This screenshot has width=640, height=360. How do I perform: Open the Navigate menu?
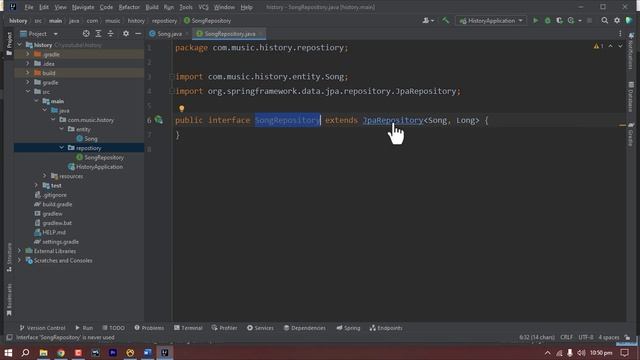[x=83, y=7]
